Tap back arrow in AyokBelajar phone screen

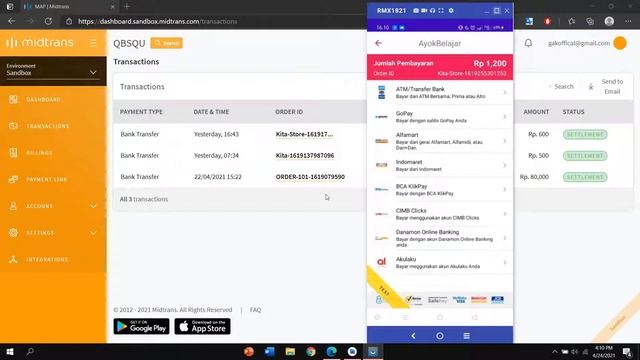pos(378,43)
